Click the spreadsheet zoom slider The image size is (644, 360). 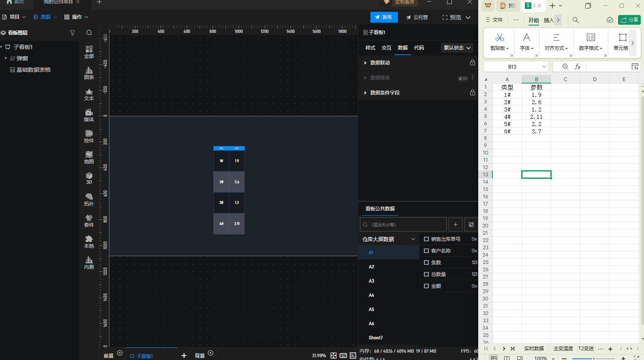click(x=593, y=358)
